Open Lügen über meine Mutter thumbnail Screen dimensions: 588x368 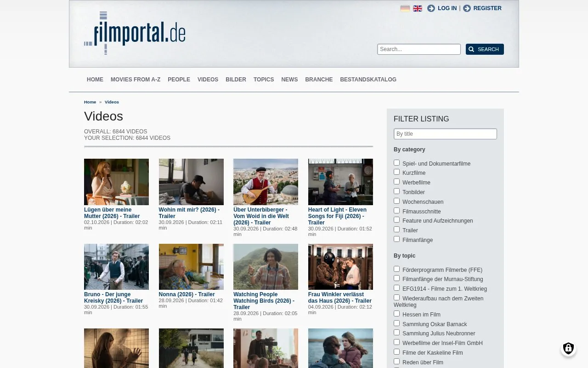[116, 182]
